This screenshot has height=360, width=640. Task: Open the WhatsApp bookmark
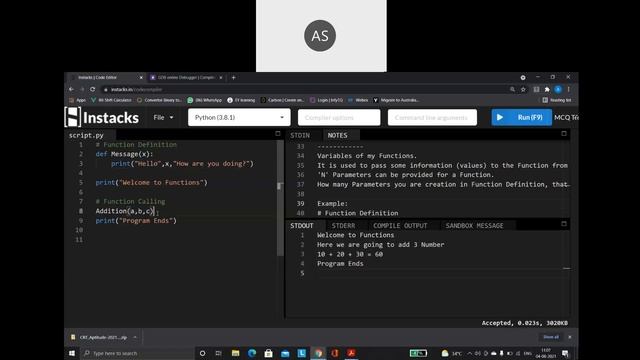[x=204, y=100]
